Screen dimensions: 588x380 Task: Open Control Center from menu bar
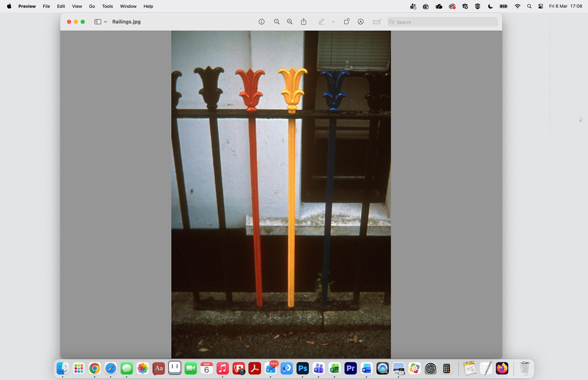[541, 6]
